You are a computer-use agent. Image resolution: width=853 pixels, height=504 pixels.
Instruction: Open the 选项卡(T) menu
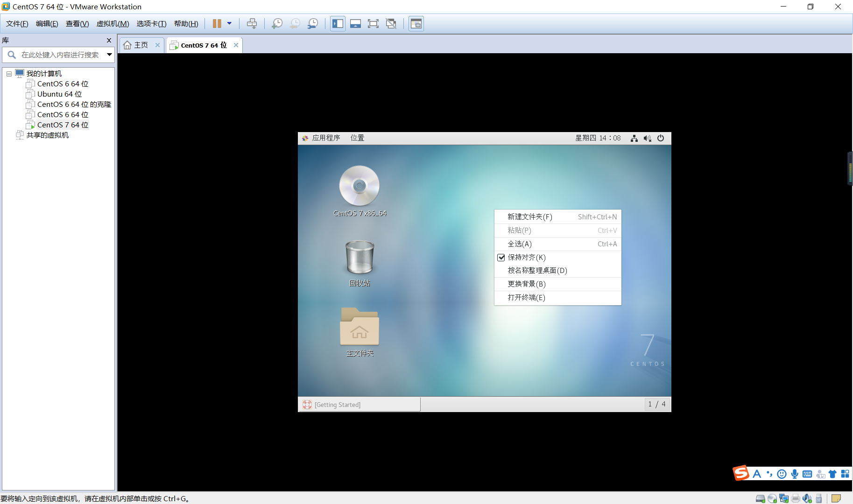click(x=152, y=24)
